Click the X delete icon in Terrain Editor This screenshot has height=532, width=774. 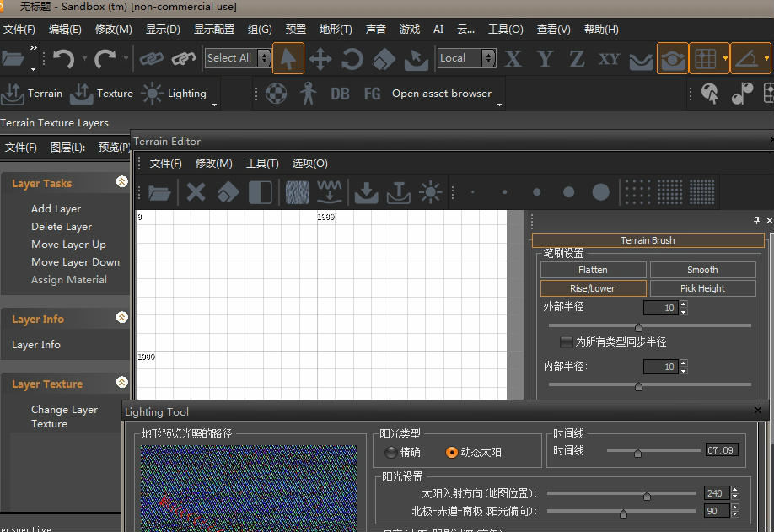196,193
